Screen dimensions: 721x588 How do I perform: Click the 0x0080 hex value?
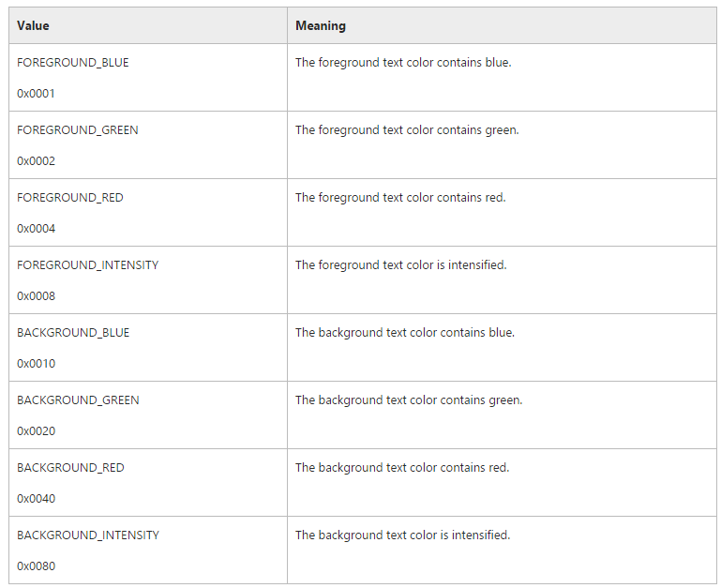tap(36, 566)
